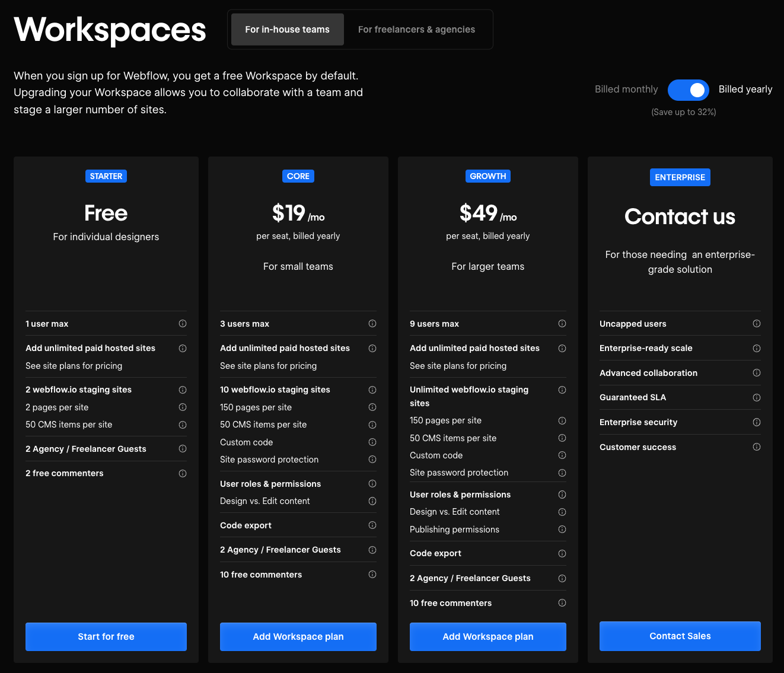The image size is (784, 673).
Task: Click the ENTERPRISE plan badge
Action: point(680,177)
